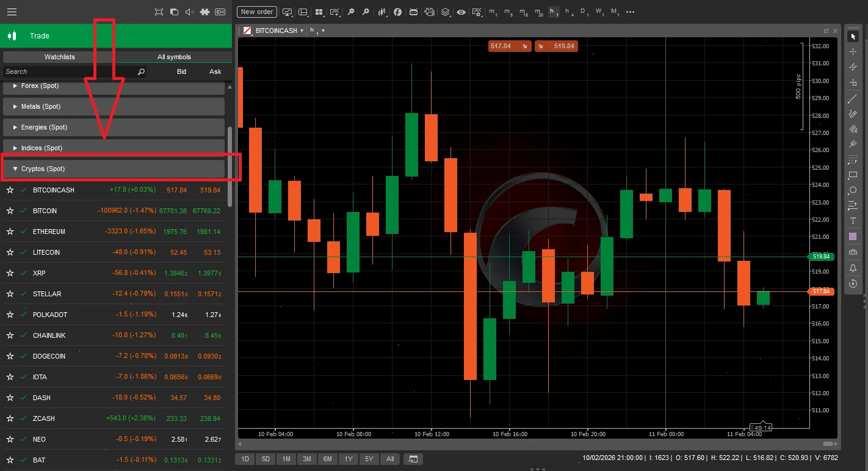Image resolution: width=868 pixels, height=471 pixels.
Task: Toggle the favorite star next to ETHEREUM
Action: (10, 232)
